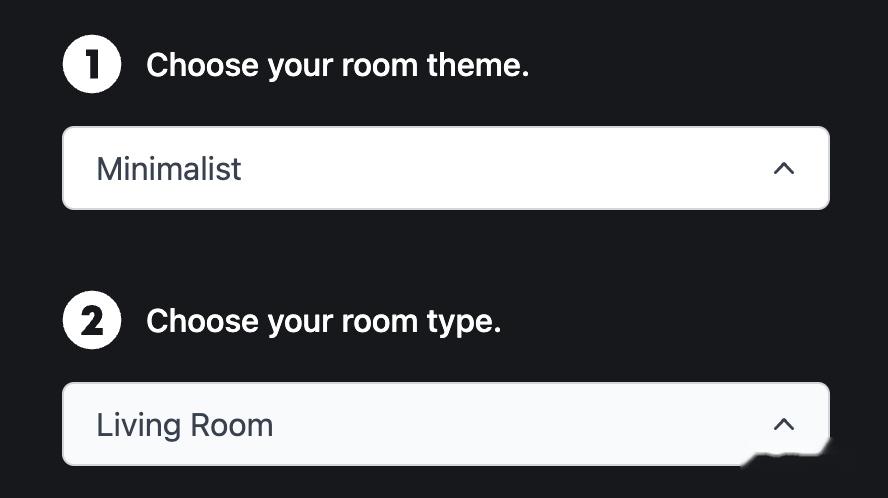
Task: Open the room theme dropdown
Action: [x=445, y=169]
